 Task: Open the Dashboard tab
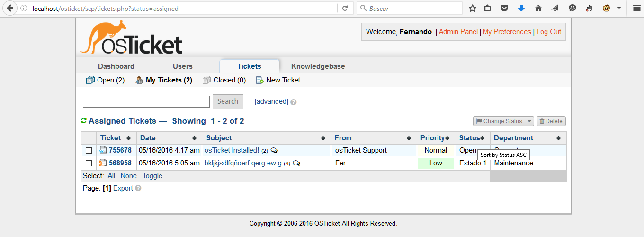point(116,66)
